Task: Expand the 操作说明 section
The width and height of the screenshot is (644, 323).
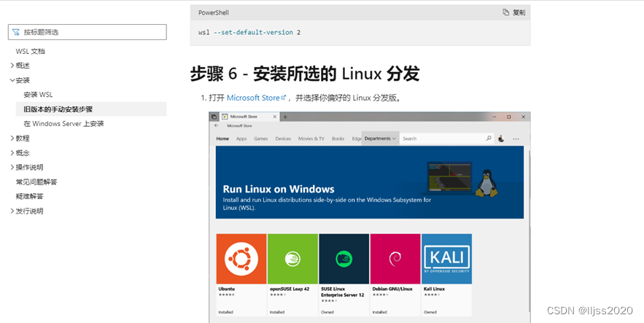Action: pyautogui.click(x=27, y=168)
